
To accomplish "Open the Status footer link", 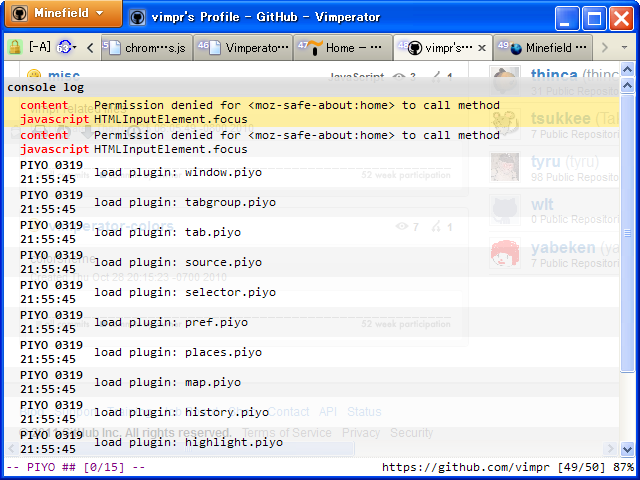I will tap(364, 411).
